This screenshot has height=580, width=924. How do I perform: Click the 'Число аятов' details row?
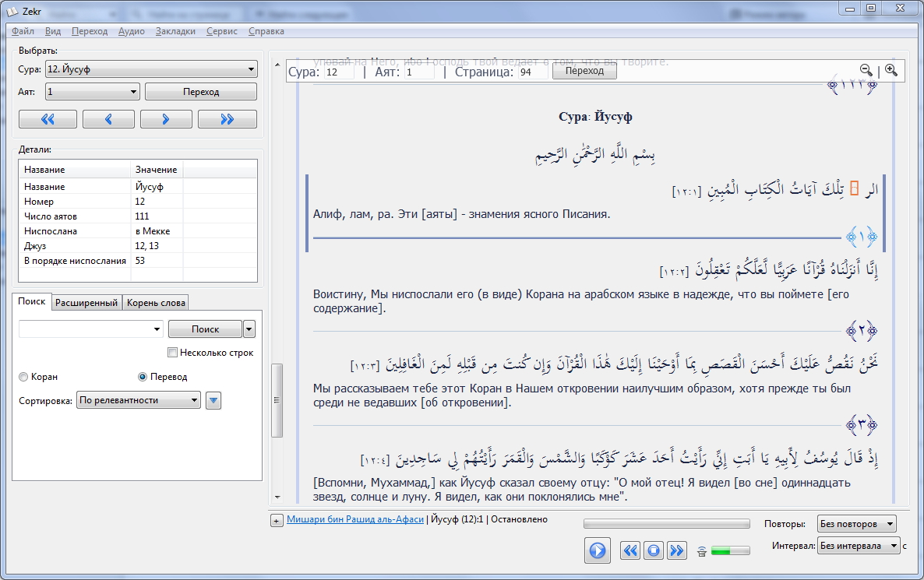[138, 216]
